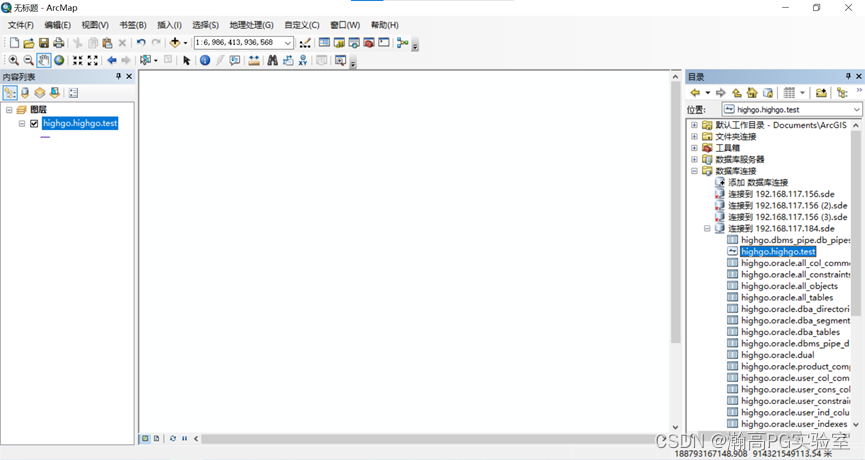Open the table of contents window icon
Screen dimensions: 865x460
(324, 43)
